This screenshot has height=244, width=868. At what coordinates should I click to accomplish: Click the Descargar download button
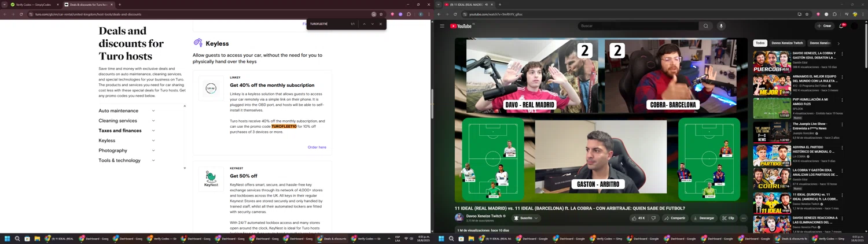[x=704, y=218]
